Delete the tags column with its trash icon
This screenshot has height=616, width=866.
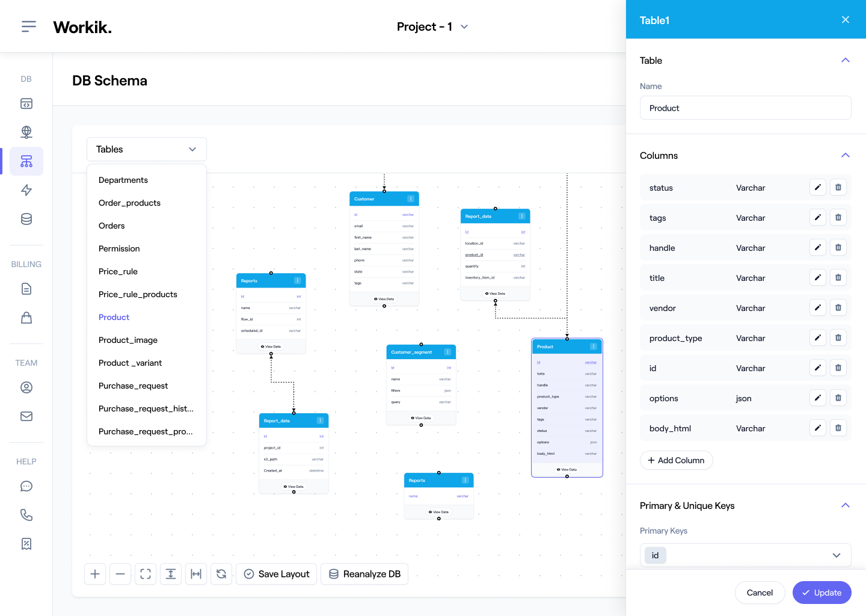838,217
